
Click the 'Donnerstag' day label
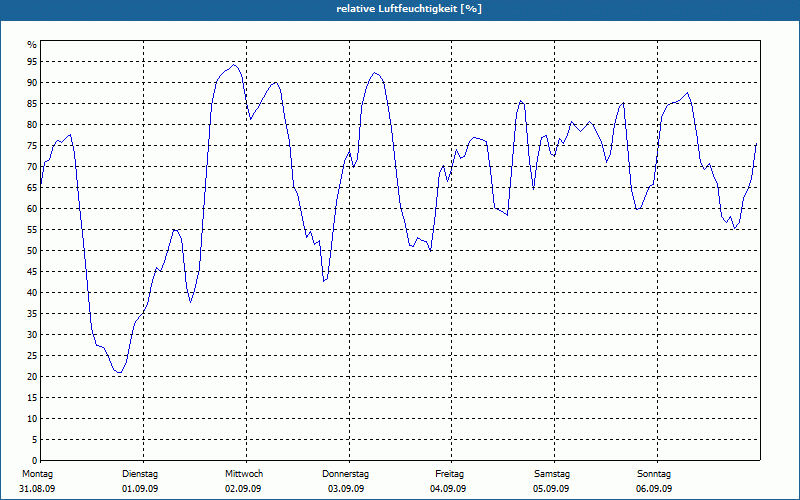click(345, 474)
